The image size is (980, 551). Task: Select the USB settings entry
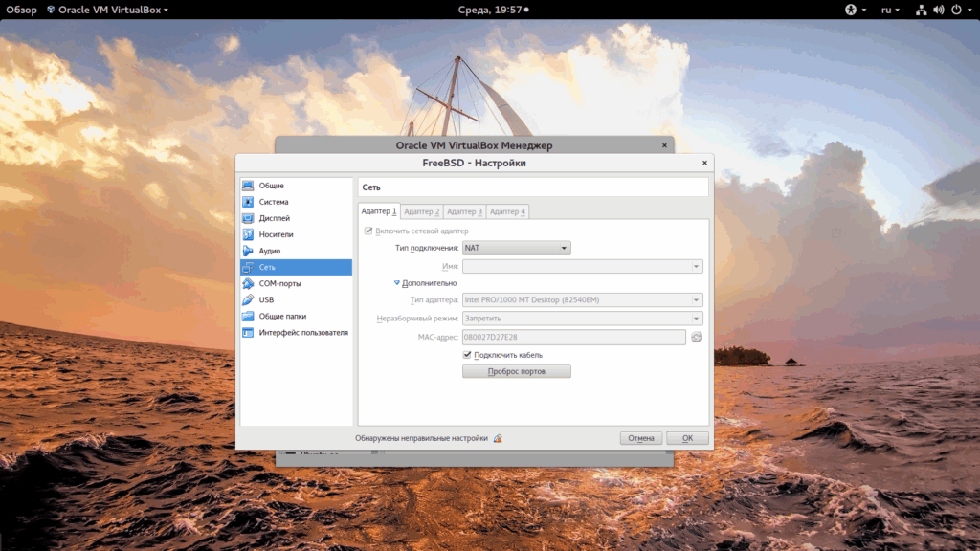[297, 299]
